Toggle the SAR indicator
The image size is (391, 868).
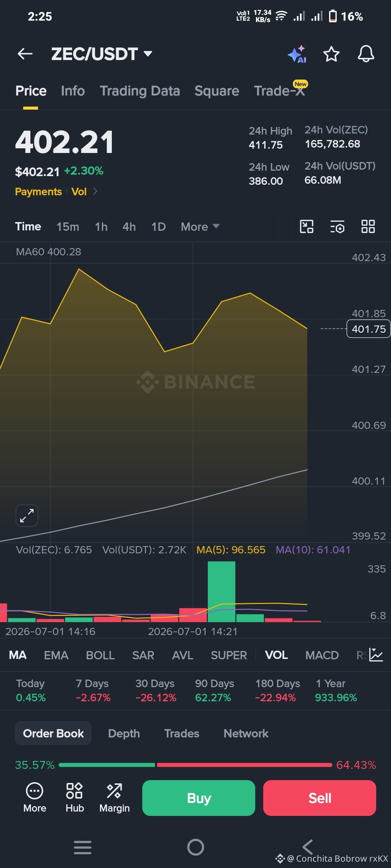[x=143, y=655]
